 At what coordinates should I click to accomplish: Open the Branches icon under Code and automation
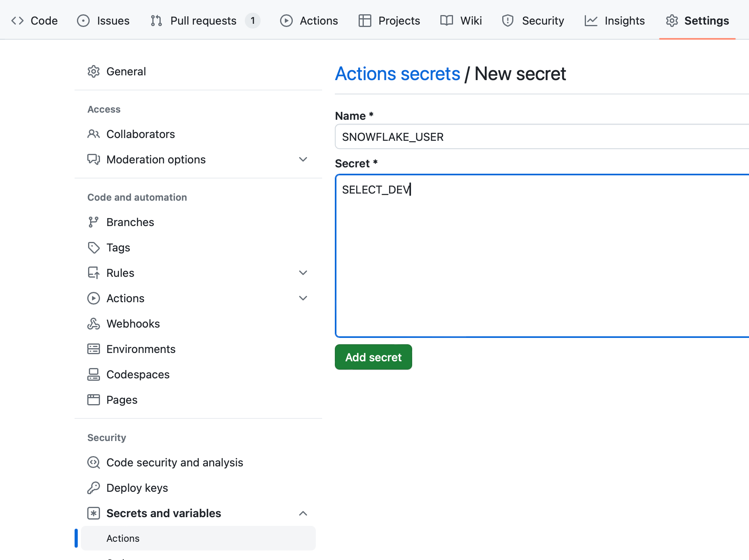pos(94,222)
